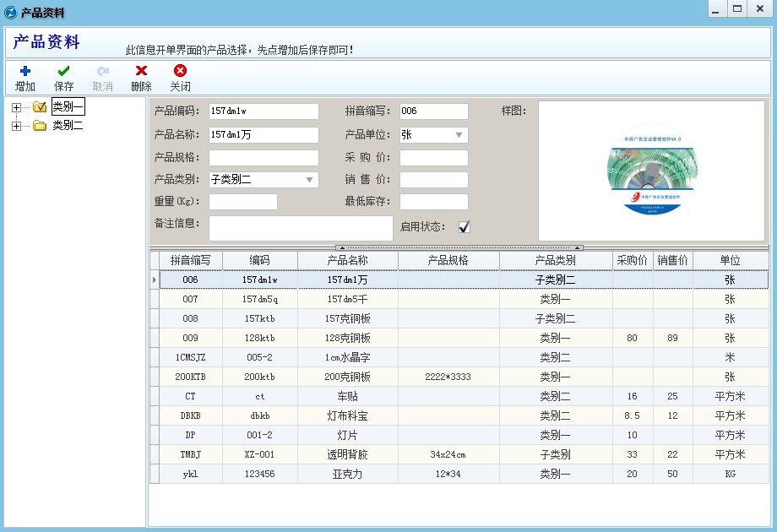Expand the 类别一 tree node

pos(17,106)
